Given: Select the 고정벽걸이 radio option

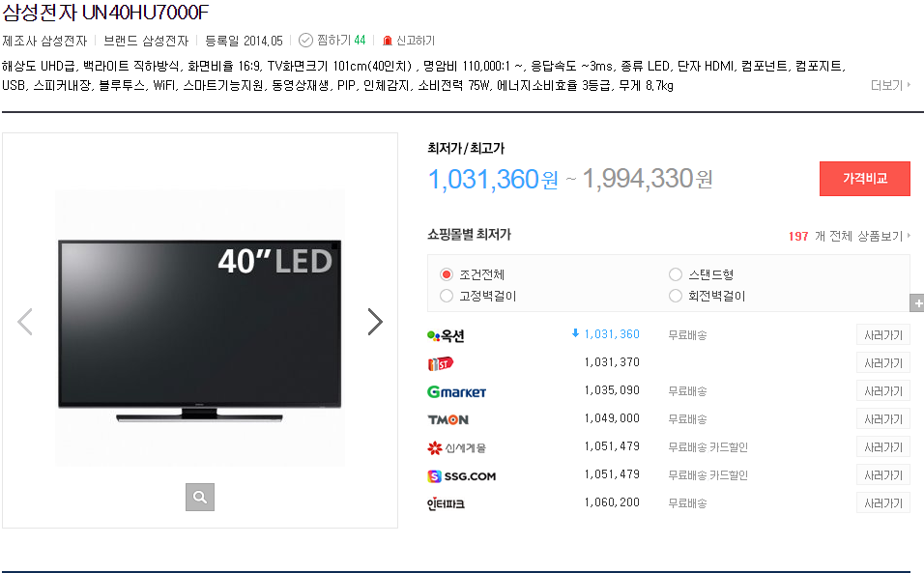Looking at the screenshot, I should (447, 296).
